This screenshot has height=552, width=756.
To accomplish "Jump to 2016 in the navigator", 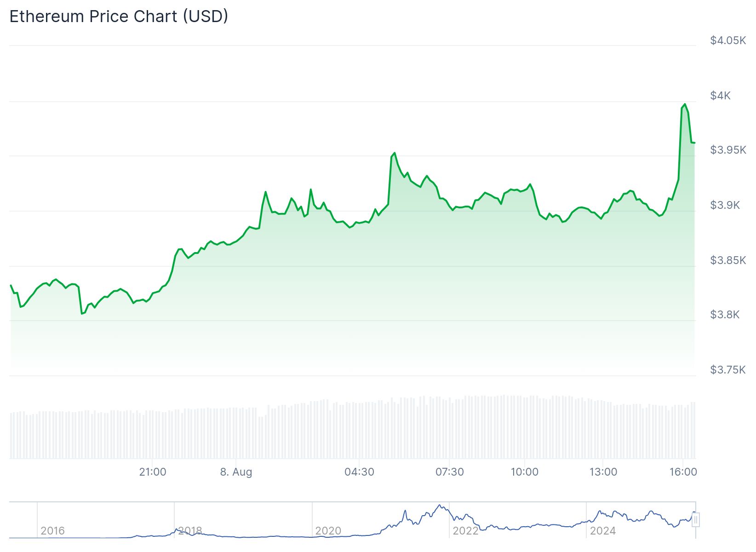I will [52, 531].
